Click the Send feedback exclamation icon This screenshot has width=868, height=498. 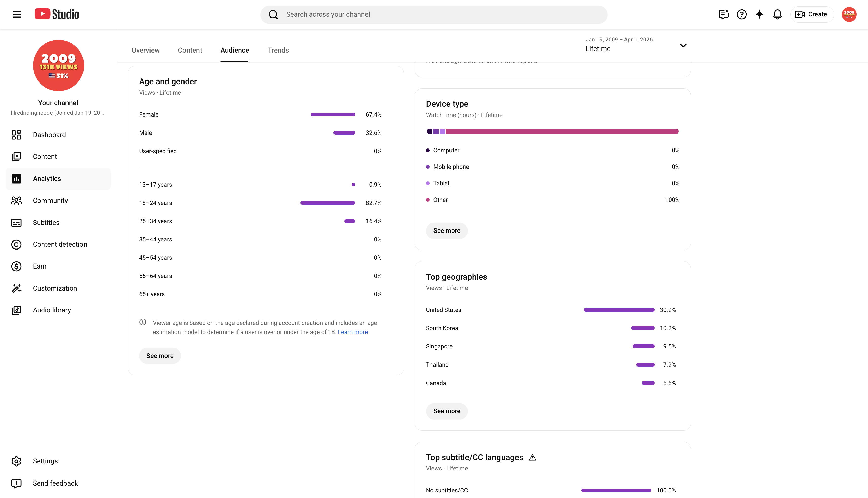click(x=16, y=483)
